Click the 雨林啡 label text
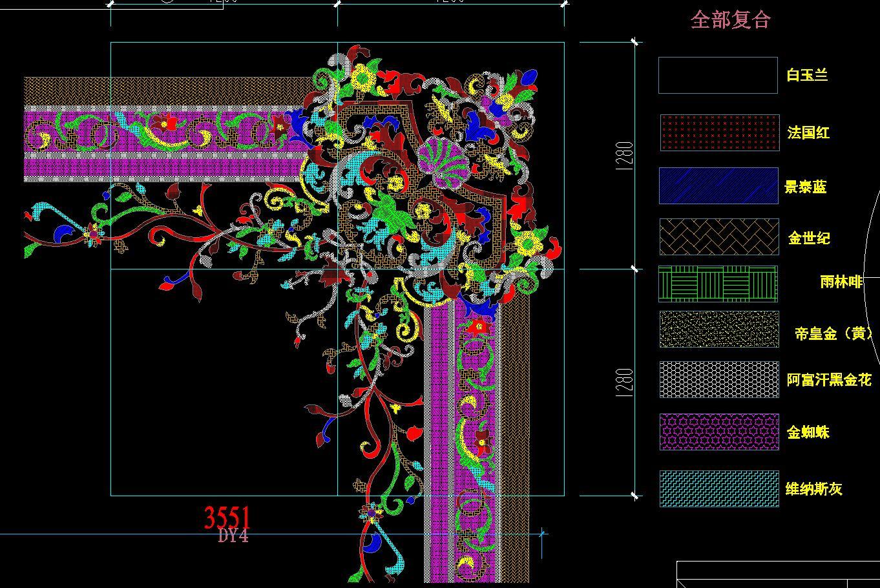This screenshot has width=880, height=588. coord(842,281)
